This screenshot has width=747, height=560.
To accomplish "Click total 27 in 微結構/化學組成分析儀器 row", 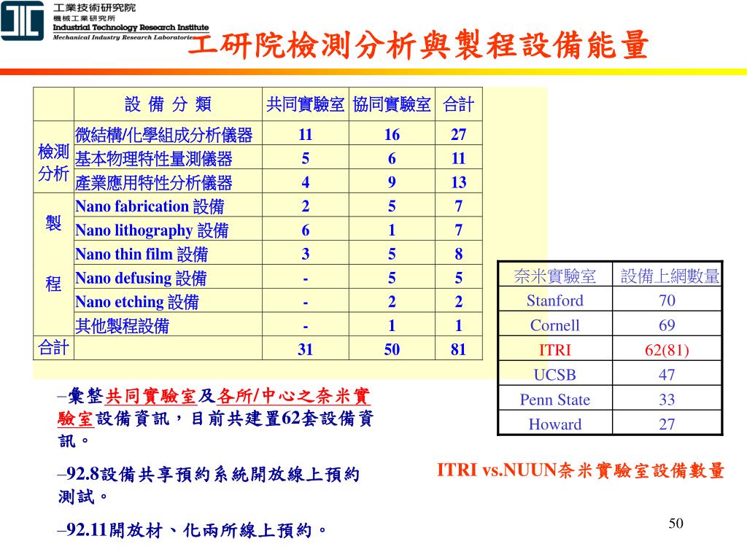I will pos(458,134).
